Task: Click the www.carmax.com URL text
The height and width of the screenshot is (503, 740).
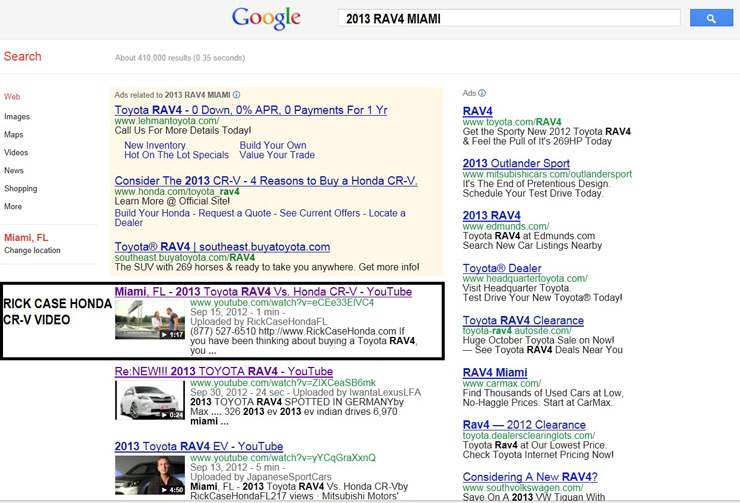Action: point(502,383)
